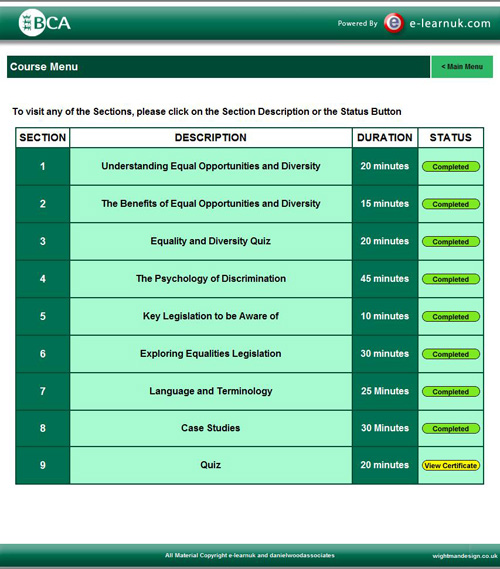
Task: Click the red e-learnuk 'e' logo
Action: point(394,23)
